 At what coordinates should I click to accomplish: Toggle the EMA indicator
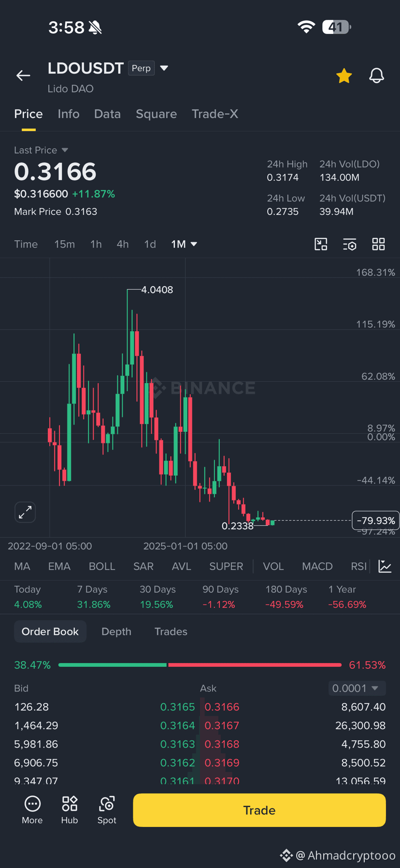[x=59, y=566]
